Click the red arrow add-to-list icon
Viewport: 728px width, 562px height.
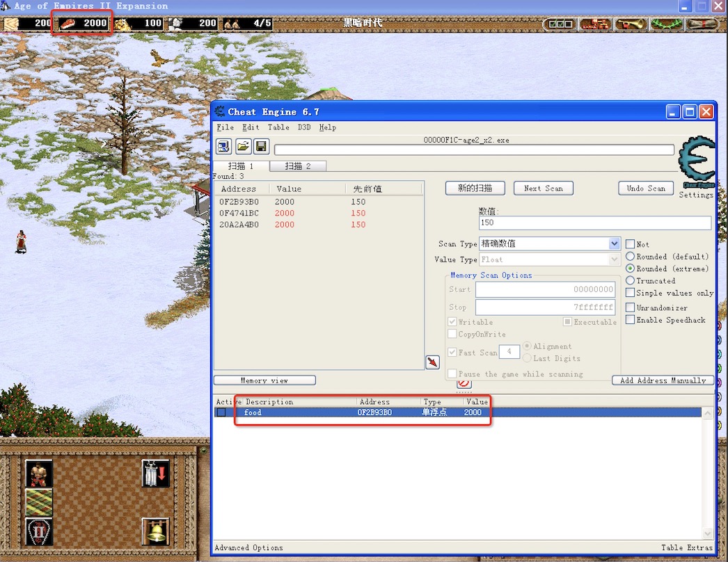pyautogui.click(x=433, y=362)
